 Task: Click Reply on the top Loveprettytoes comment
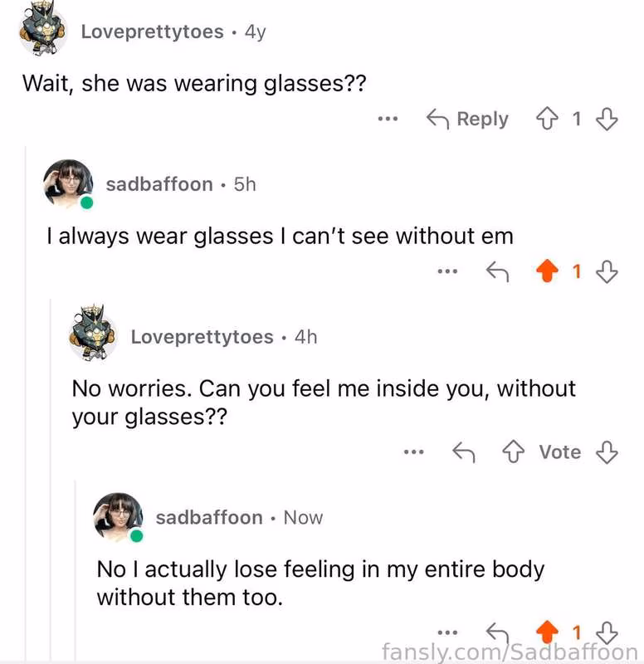tap(467, 120)
